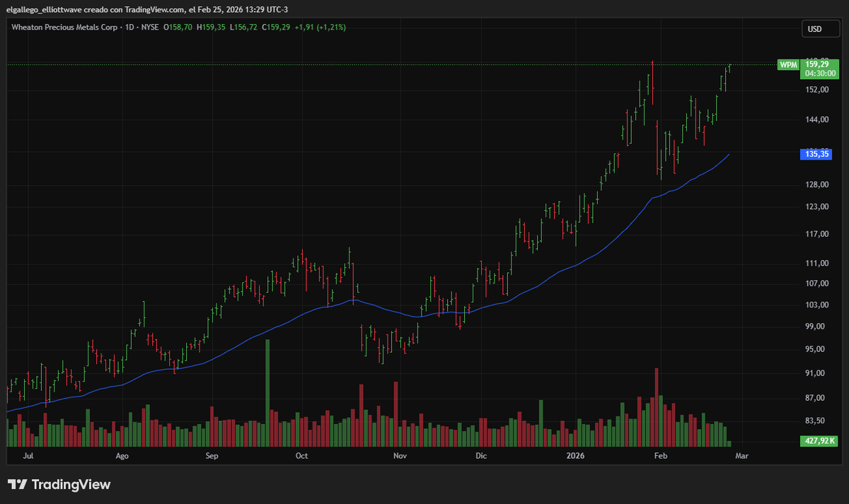Click the 103,00 price axis label
Screen dimensions: 849x504
click(816, 305)
